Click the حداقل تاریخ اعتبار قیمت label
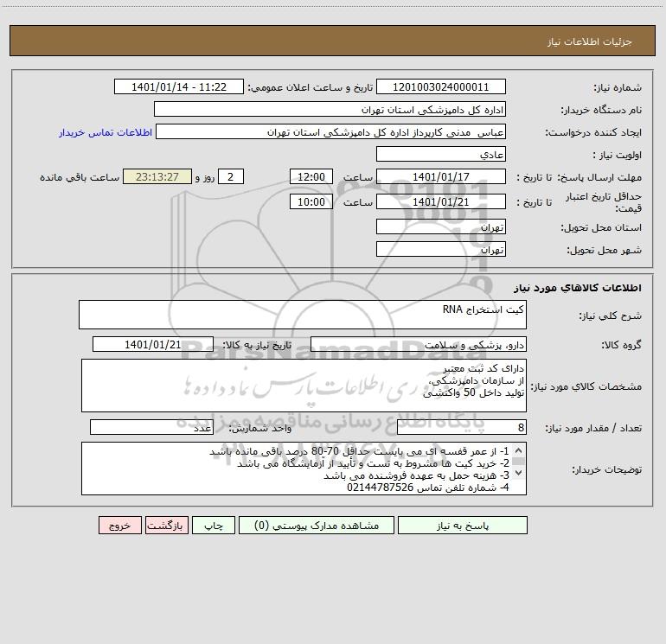 click(x=604, y=202)
